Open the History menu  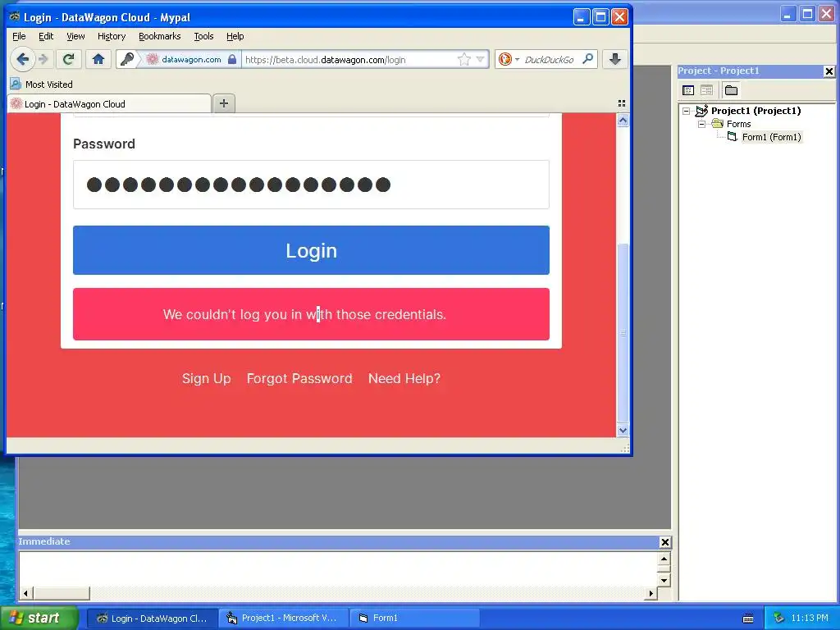coord(112,36)
